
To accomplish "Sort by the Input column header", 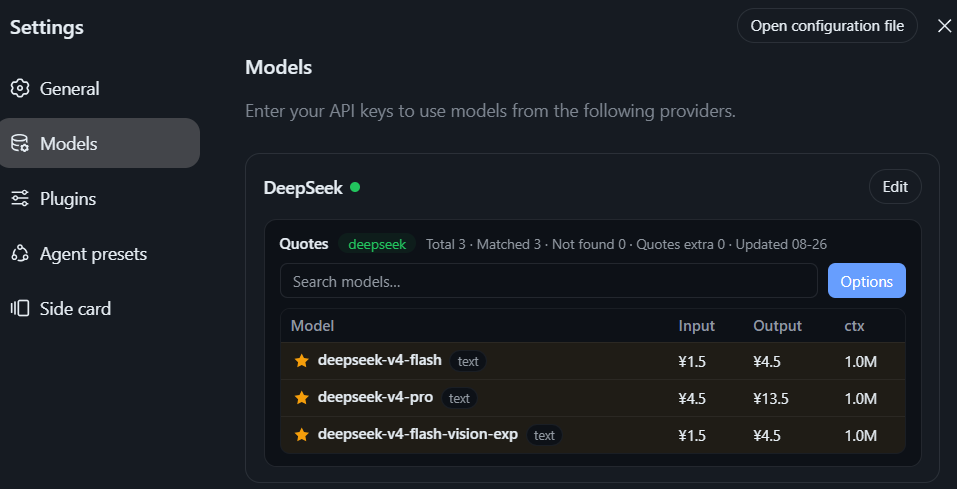I will pos(696,326).
